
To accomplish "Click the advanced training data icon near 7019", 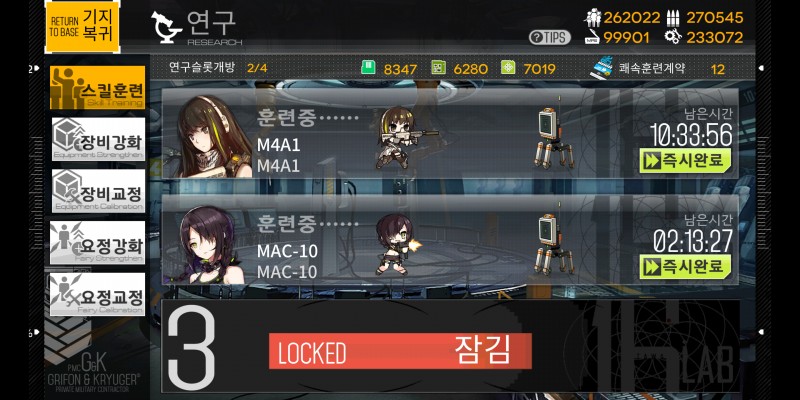I will 508,68.
